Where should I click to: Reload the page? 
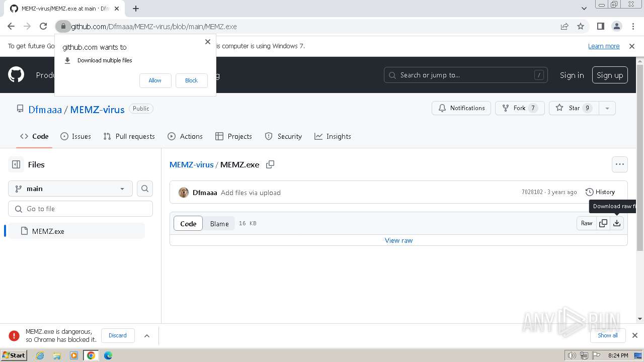tap(43, 26)
